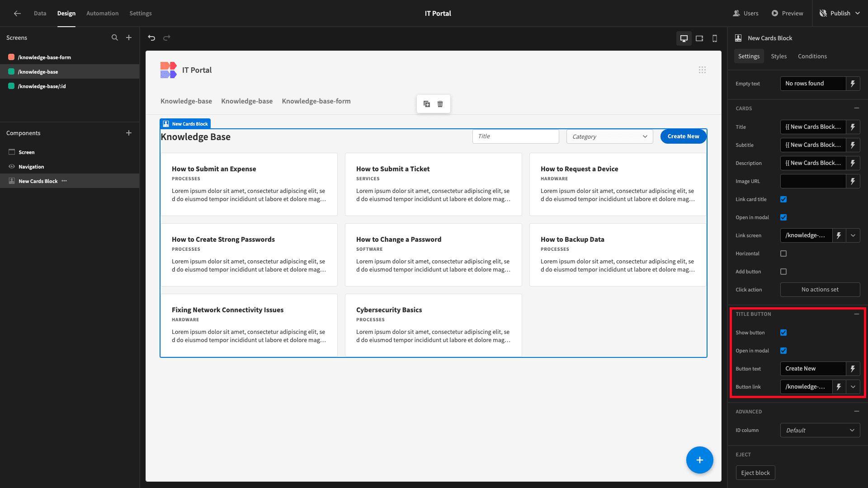Screen dimensions: 868x488
Task: Search screens with magnifier icon
Action: (115, 38)
